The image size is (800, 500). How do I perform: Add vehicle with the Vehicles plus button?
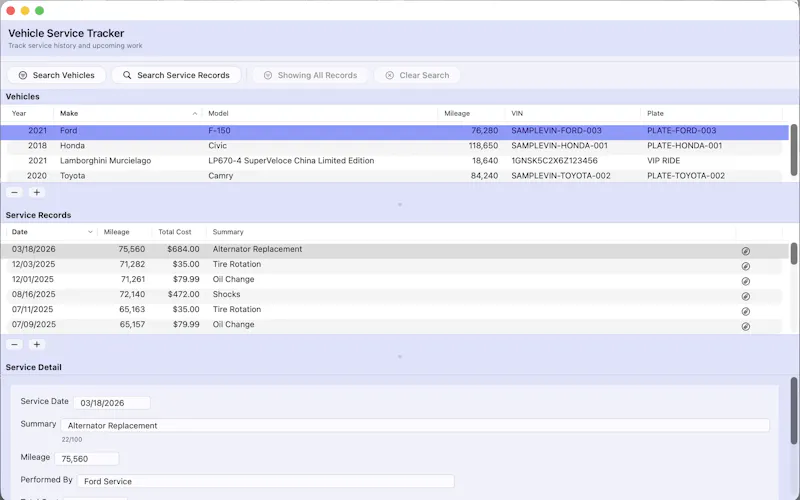(x=36, y=192)
